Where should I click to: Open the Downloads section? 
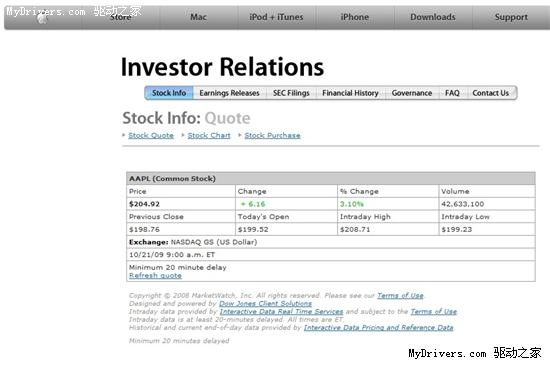(x=433, y=17)
